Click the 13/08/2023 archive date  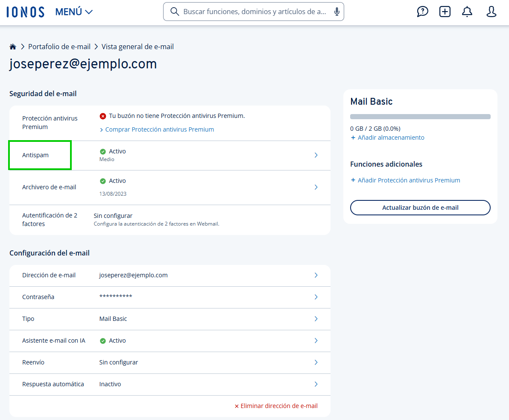113,194
